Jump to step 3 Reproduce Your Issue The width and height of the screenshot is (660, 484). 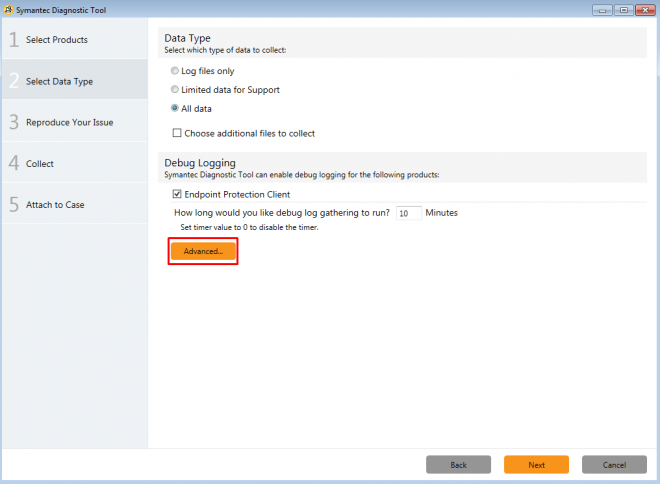click(x=75, y=121)
